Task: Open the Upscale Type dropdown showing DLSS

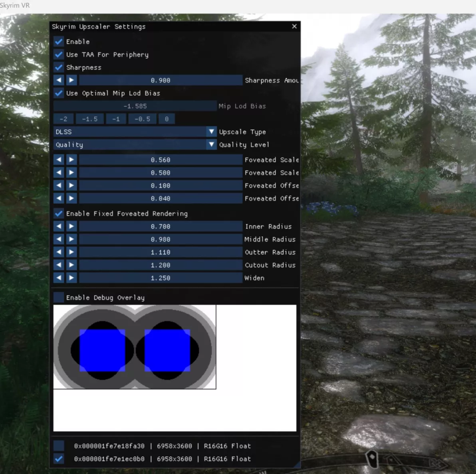Action: (135, 132)
